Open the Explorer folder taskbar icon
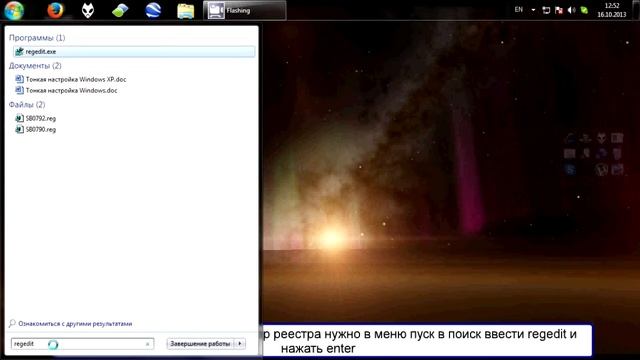The image size is (640, 360). point(186,11)
